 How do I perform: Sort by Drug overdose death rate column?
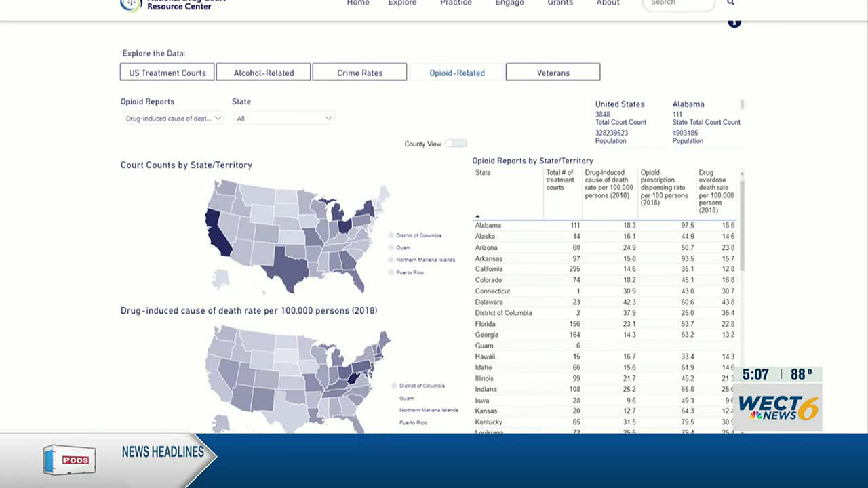coord(716,191)
